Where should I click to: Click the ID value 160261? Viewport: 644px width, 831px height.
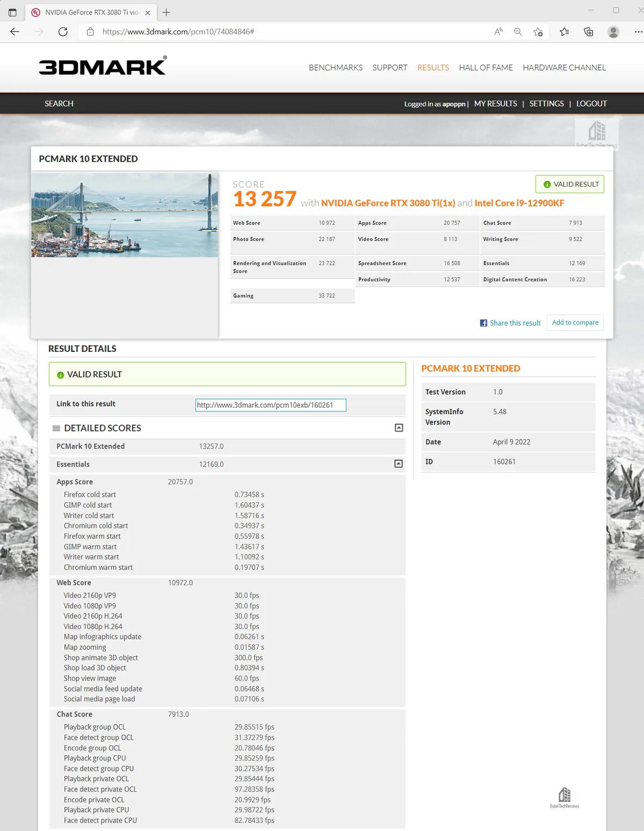tap(504, 461)
